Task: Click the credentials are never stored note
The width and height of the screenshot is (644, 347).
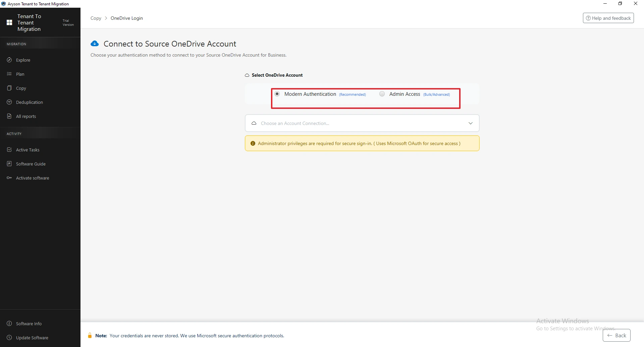Action: click(197, 336)
